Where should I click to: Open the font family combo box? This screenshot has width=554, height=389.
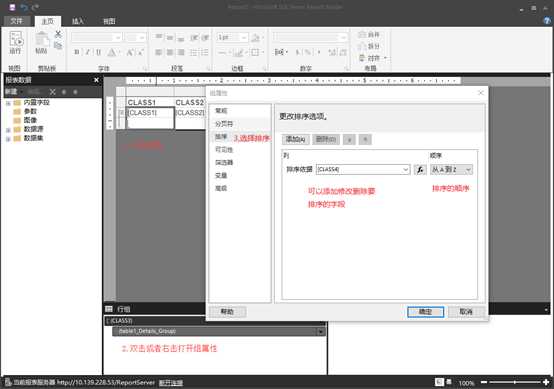click(96, 37)
